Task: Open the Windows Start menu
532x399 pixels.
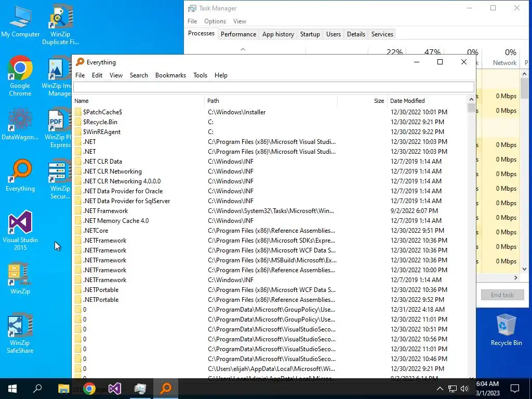Action: [12, 389]
